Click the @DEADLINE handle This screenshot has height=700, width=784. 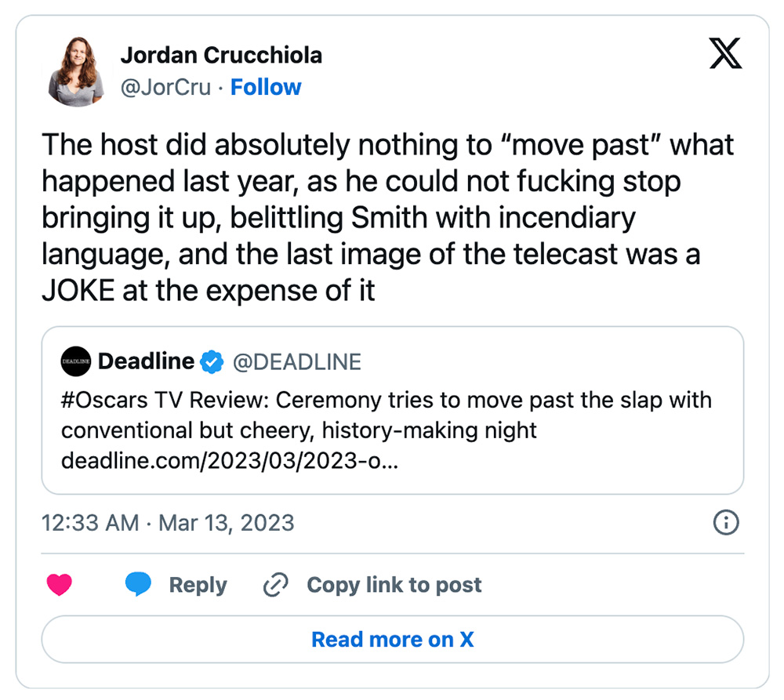(x=297, y=362)
